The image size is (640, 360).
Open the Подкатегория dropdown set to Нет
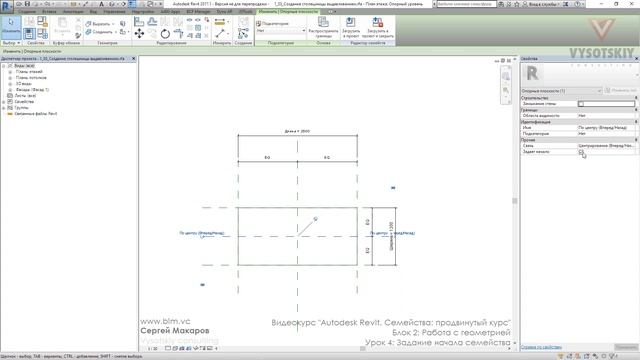coord(281,31)
